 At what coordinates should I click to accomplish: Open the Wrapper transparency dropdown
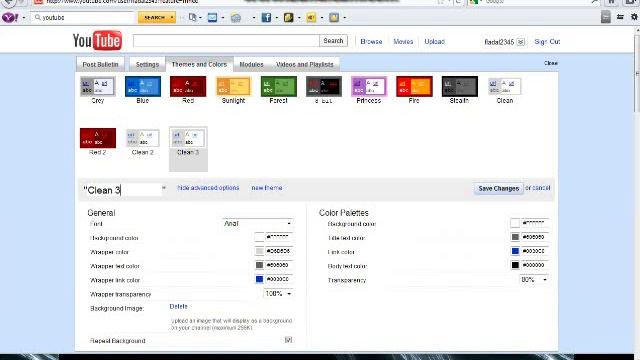tap(278, 294)
